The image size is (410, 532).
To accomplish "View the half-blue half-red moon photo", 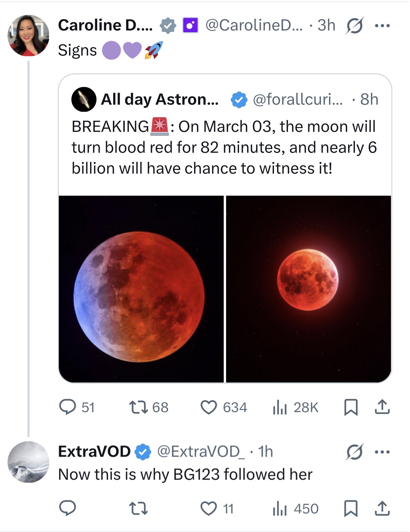I will 141,289.
